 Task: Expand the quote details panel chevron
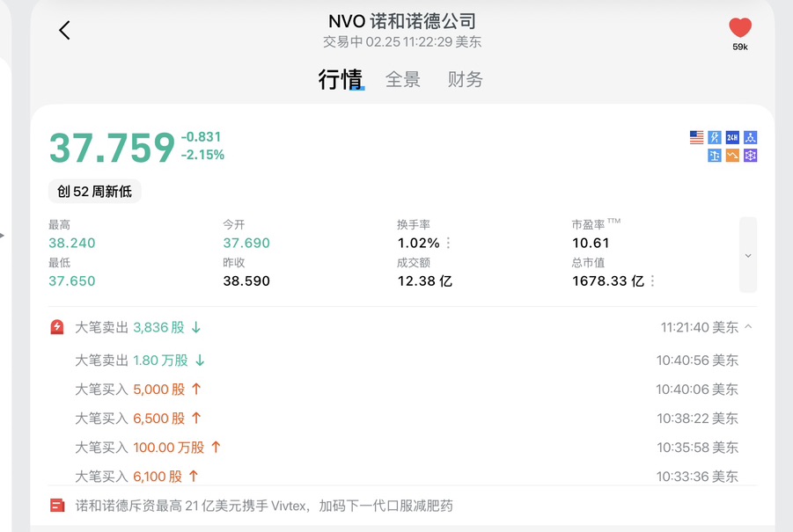748,255
